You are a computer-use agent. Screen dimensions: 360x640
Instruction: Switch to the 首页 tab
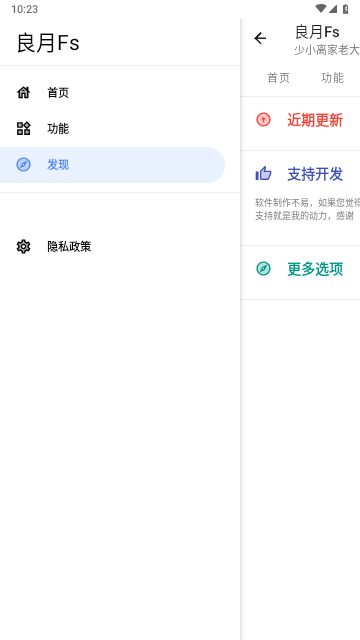coord(278,78)
